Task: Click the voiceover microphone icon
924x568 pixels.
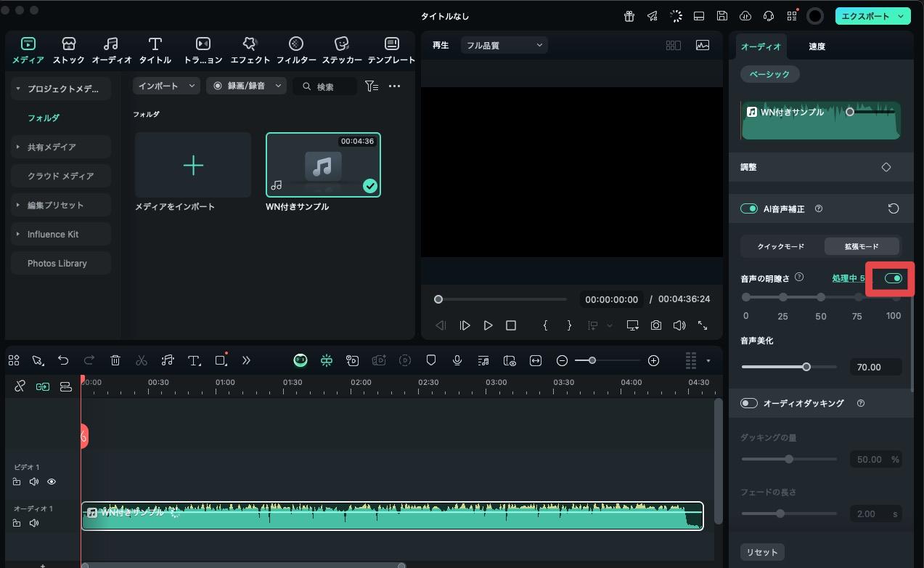Action: [x=457, y=360]
